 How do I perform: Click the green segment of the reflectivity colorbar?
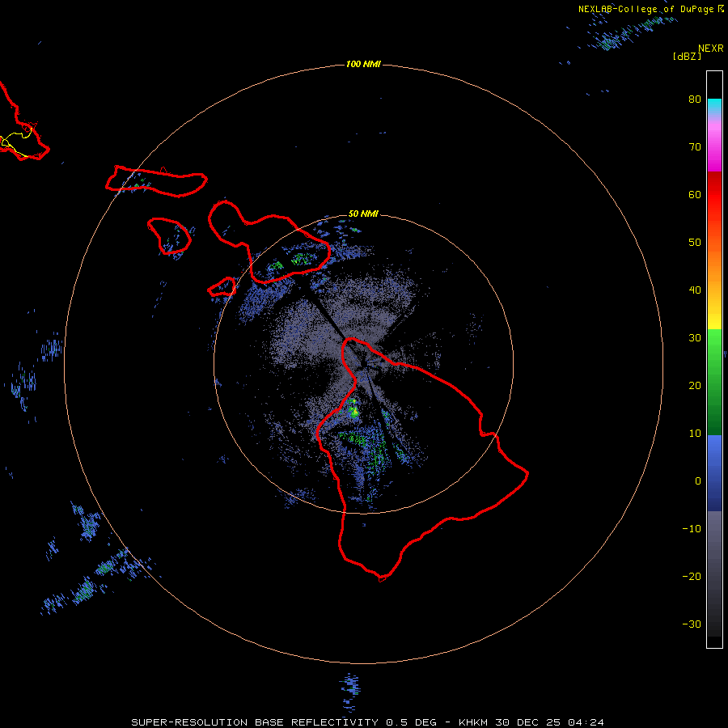tap(714, 382)
